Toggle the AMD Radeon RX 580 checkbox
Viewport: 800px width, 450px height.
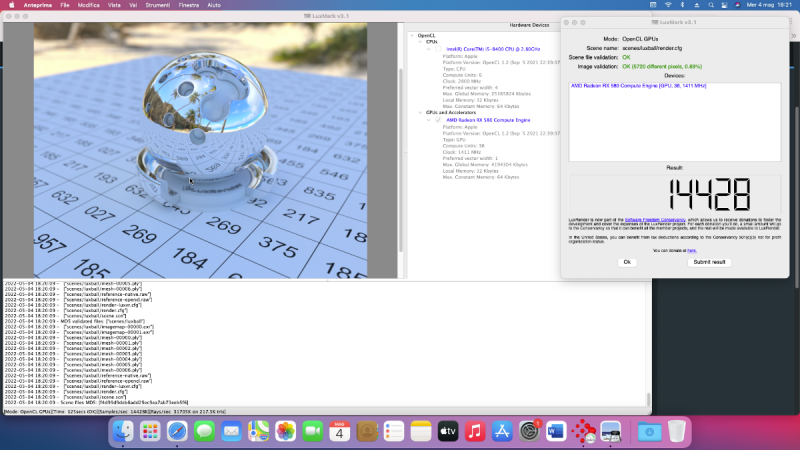(438, 120)
